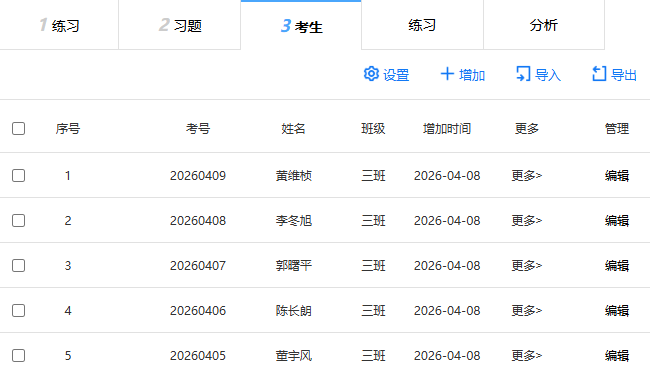Click the name in row 20260409
Viewport: 650px width, 374px height.
pos(293,176)
